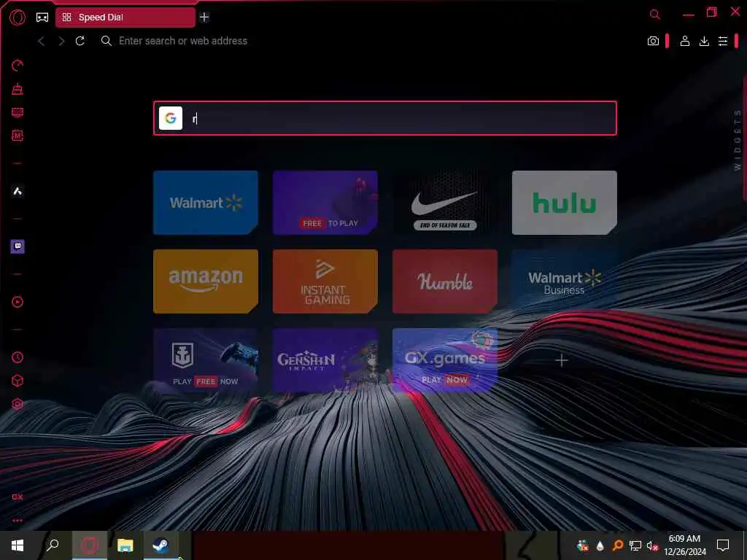Click the tab search magnifier icon
This screenshot has height=560, width=747.
(655, 15)
